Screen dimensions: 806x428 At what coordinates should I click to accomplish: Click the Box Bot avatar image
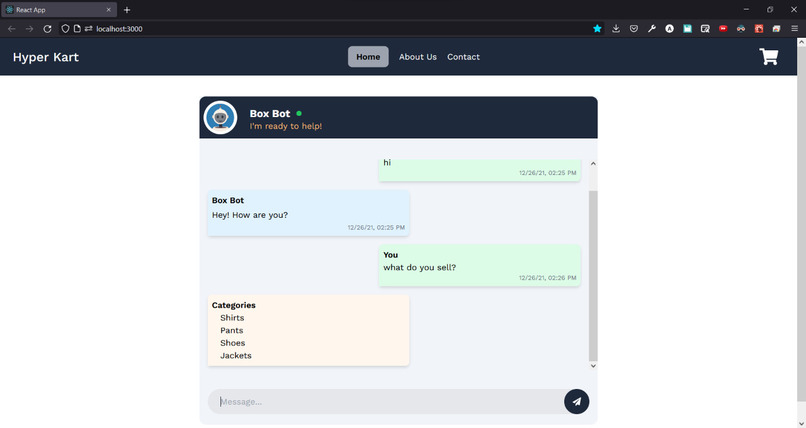point(221,118)
